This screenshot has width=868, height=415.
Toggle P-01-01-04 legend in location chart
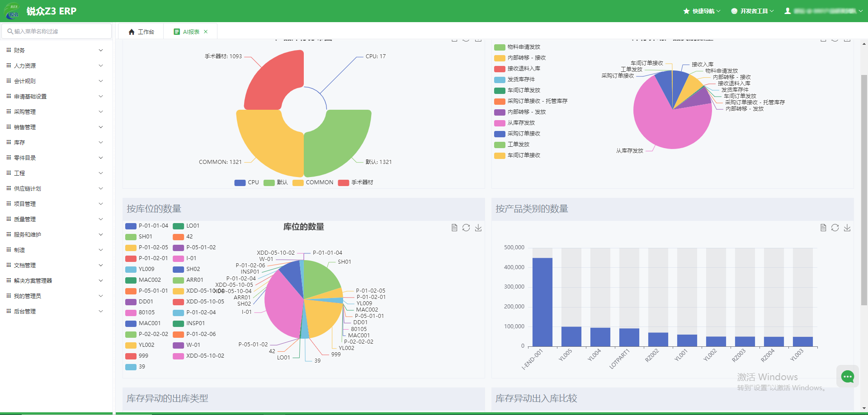pyautogui.click(x=146, y=226)
